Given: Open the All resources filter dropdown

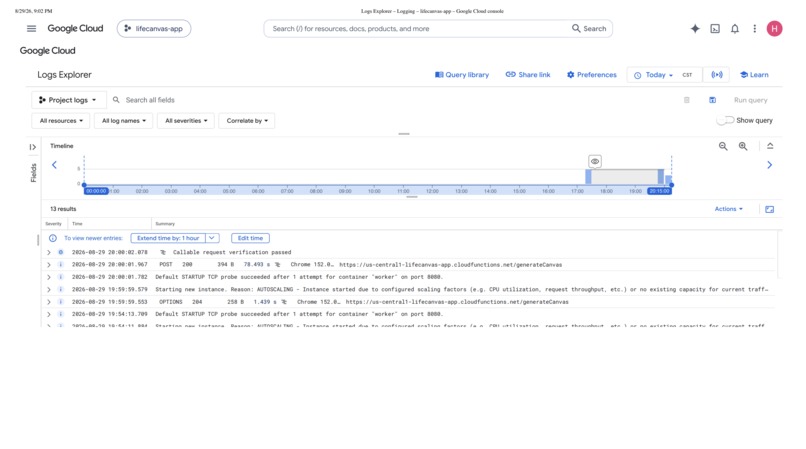Looking at the screenshot, I should pyautogui.click(x=61, y=121).
